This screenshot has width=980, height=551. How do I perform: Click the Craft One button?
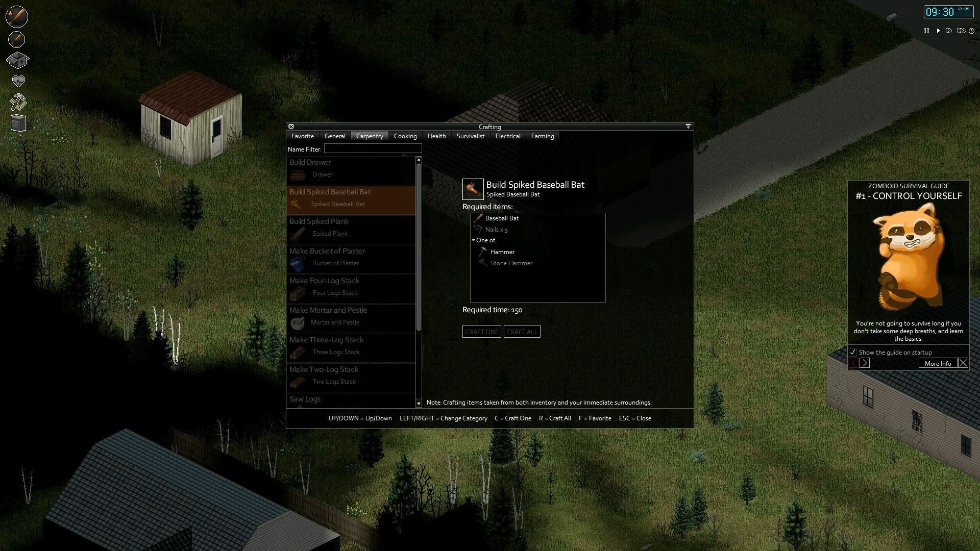(482, 332)
